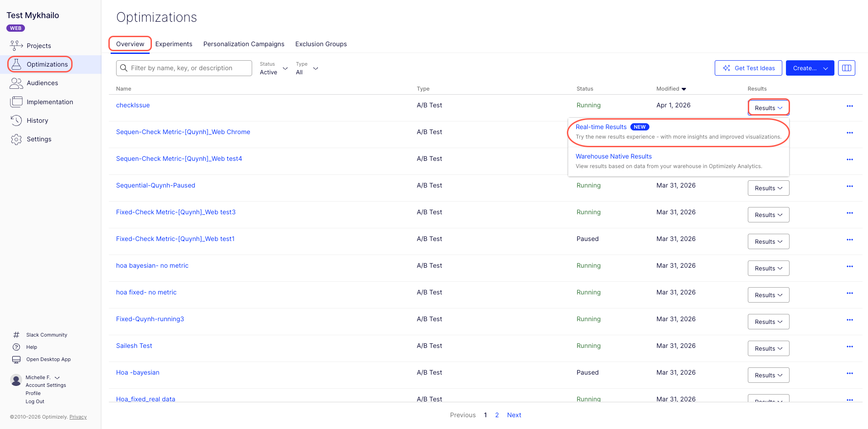The height and width of the screenshot is (429, 868).
Task: Expand the Type filter dropdown
Action: (307, 68)
